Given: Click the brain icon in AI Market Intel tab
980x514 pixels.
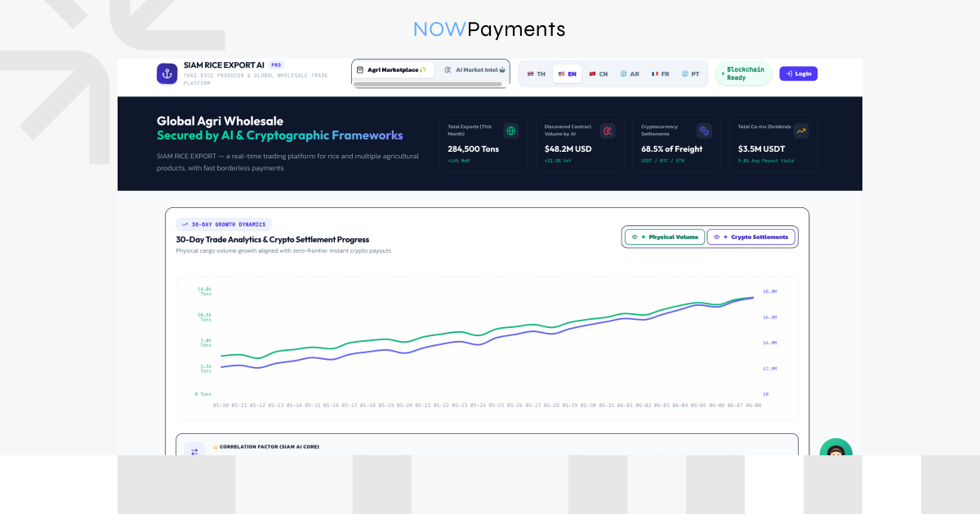Looking at the screenshot, I should click(x=448, y=70).
